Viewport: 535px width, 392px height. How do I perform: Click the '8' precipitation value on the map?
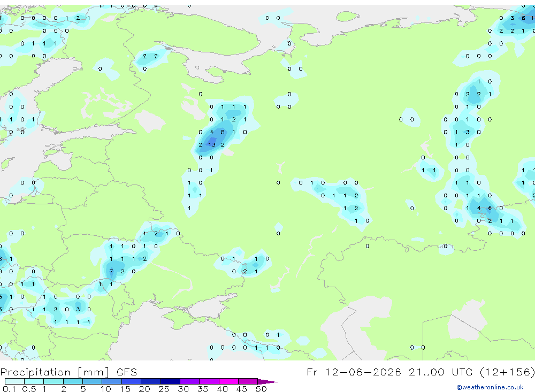coord(223,132)
